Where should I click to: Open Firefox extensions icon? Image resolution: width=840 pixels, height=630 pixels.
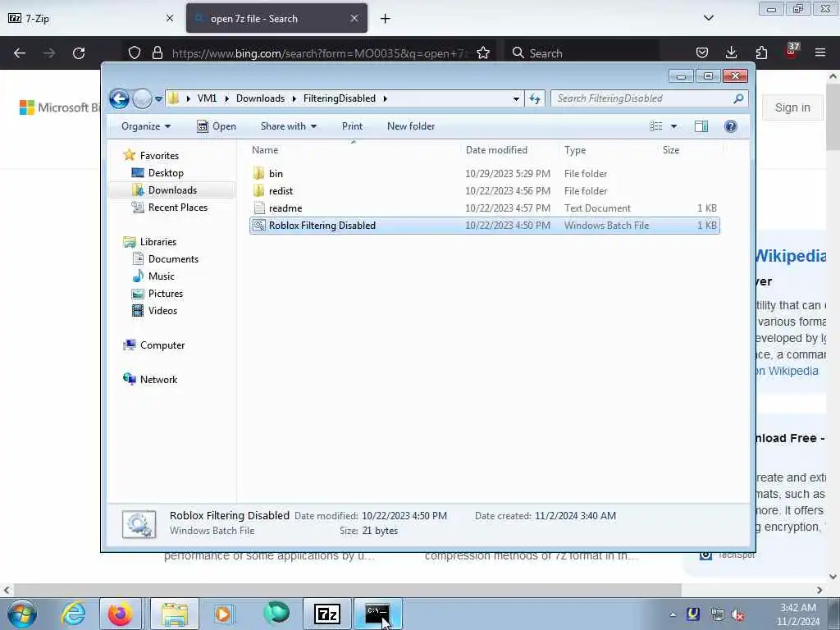tap(761, 53)
